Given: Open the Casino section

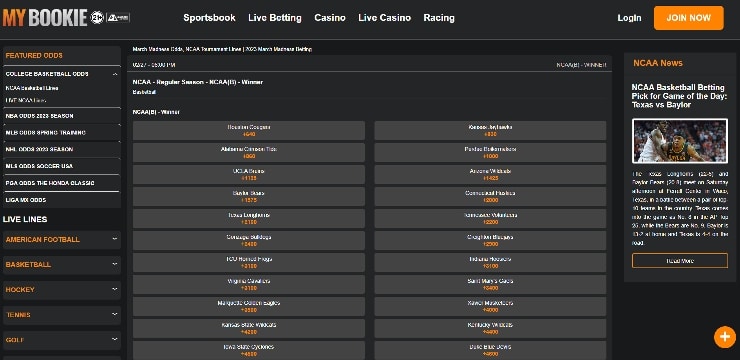Looking at the screenshot, I should pos(330,18).
